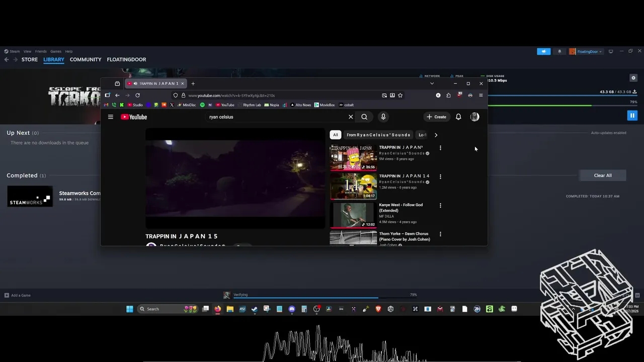Viewport: 644px width, 362px height.
Task: Open the cobalt bookmark
Action: coord(346,105)
